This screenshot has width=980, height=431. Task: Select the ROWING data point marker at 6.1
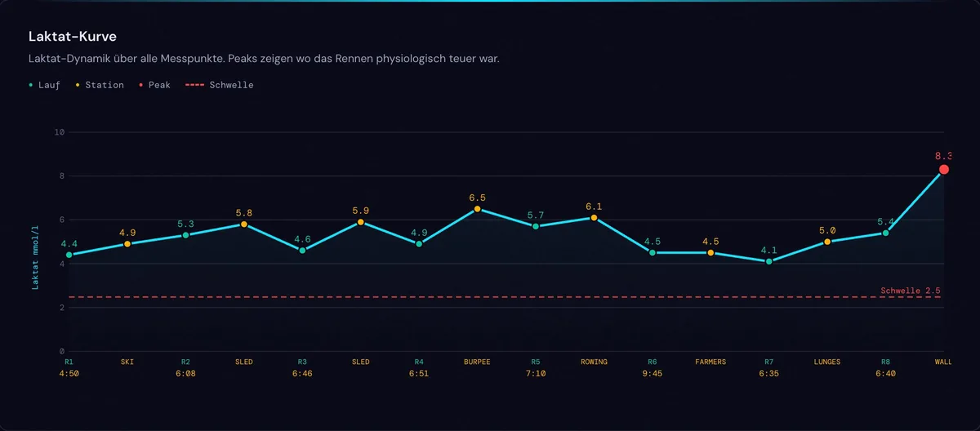[594, 218]
